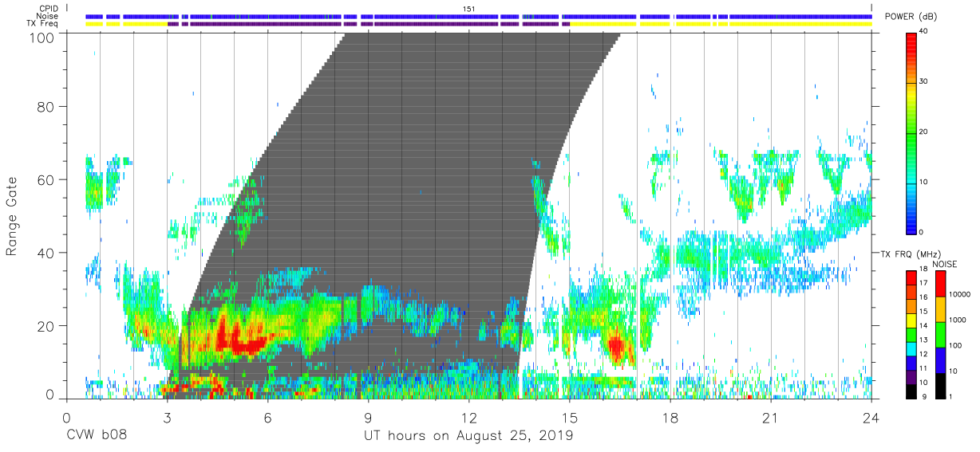
Task: Click the 9 tick label on the UT hours axis
Action: click(368, 416)
